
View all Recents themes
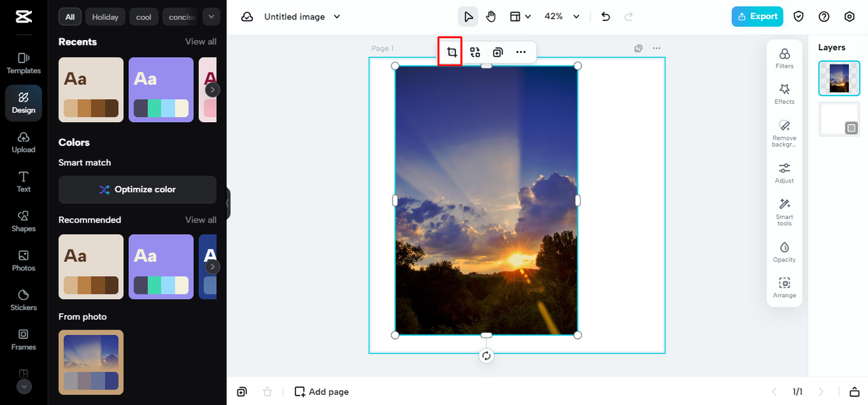point(201,42)
